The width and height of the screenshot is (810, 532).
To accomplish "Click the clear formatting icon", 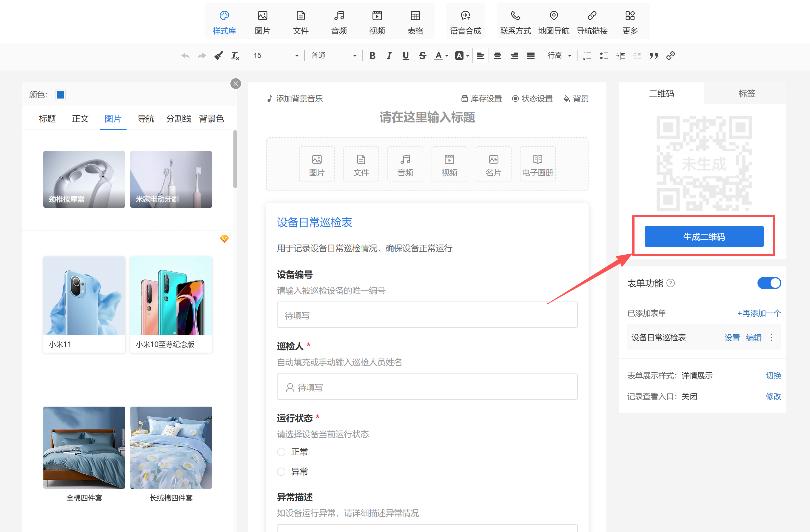I will [x=235, y=56].
